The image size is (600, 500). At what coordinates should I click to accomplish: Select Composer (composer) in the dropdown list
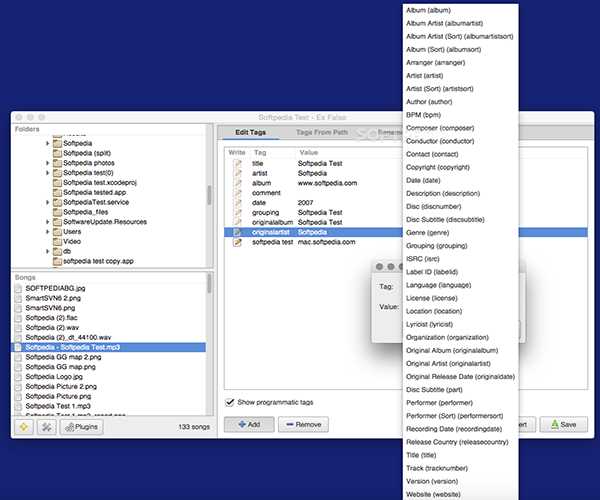click(x=442, y=127)
